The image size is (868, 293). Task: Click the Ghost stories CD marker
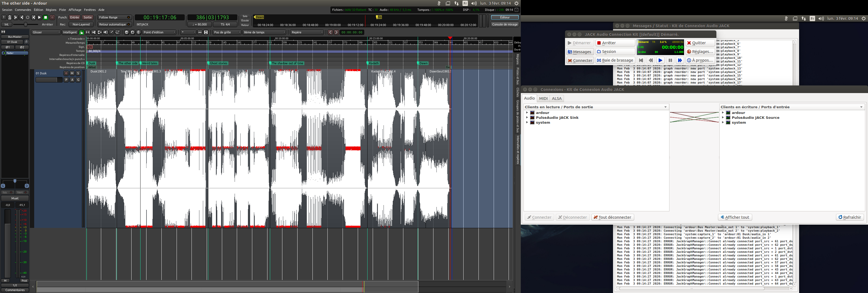pyautogui.click(x=218, y=63)
